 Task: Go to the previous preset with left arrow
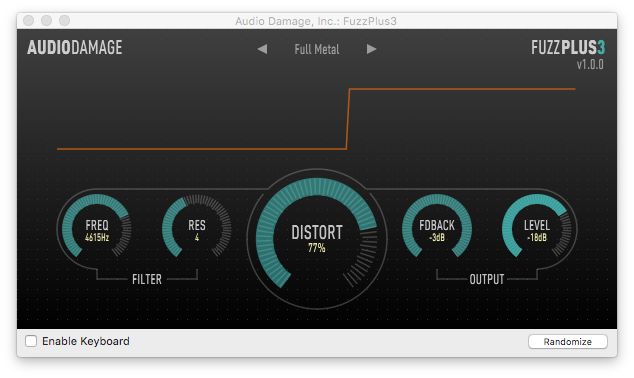[x=262, y=49]
